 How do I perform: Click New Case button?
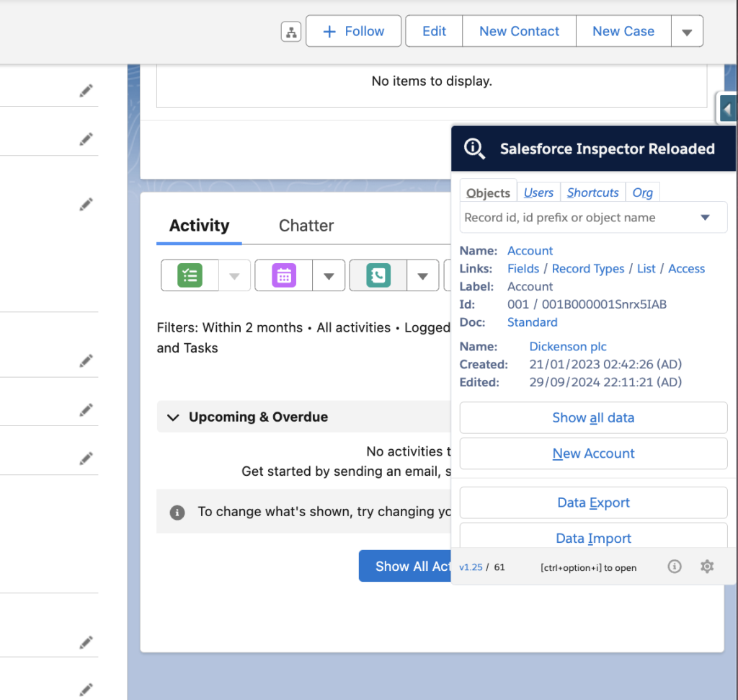pos(623,31)
